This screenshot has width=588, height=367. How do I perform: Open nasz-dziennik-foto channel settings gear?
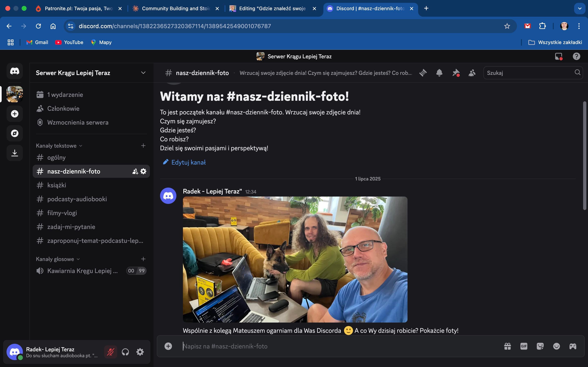144,171
